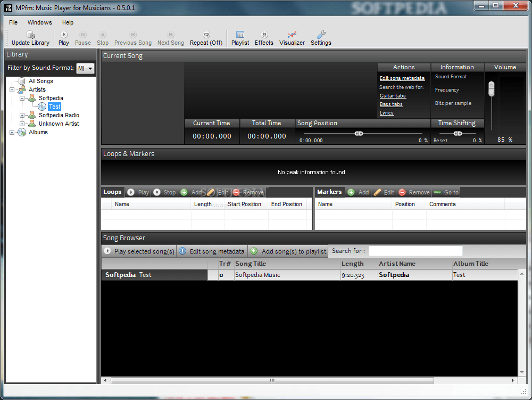The height and width of the screenshot is (400, 532).
Task: Go to Previous Song in toolbar
Action: click(x=133, y=38)
